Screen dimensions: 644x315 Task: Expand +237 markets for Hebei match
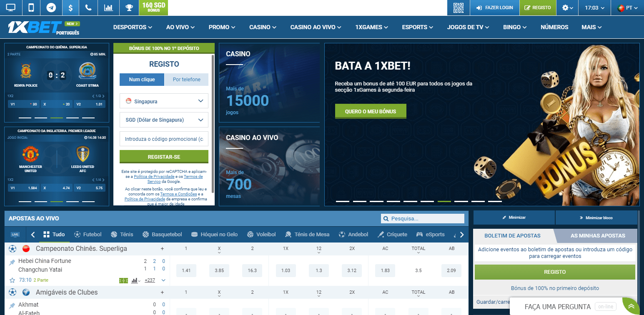point(150,280)
